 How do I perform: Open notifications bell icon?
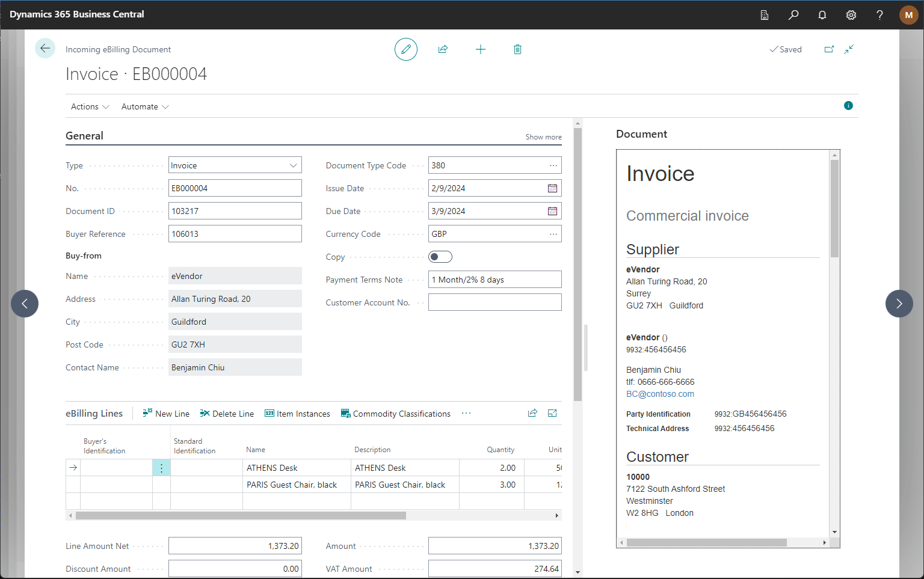coord(822,15)
